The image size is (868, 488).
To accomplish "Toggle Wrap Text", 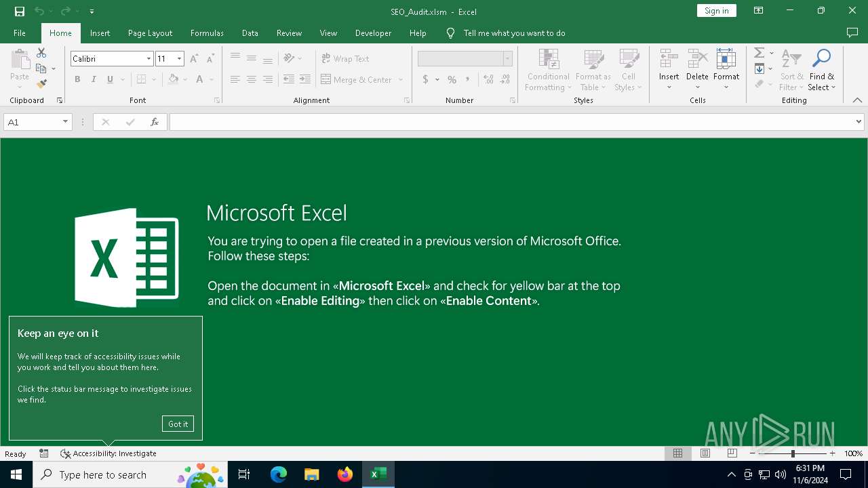I will coord(345,59).
